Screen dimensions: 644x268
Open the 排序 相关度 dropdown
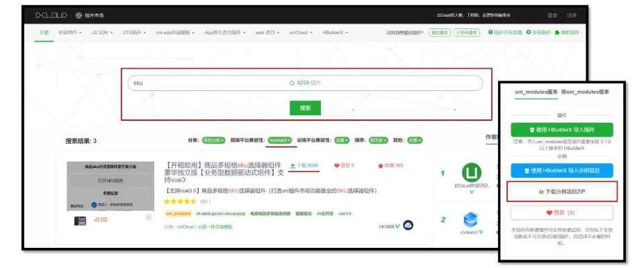tap(378, 140)
